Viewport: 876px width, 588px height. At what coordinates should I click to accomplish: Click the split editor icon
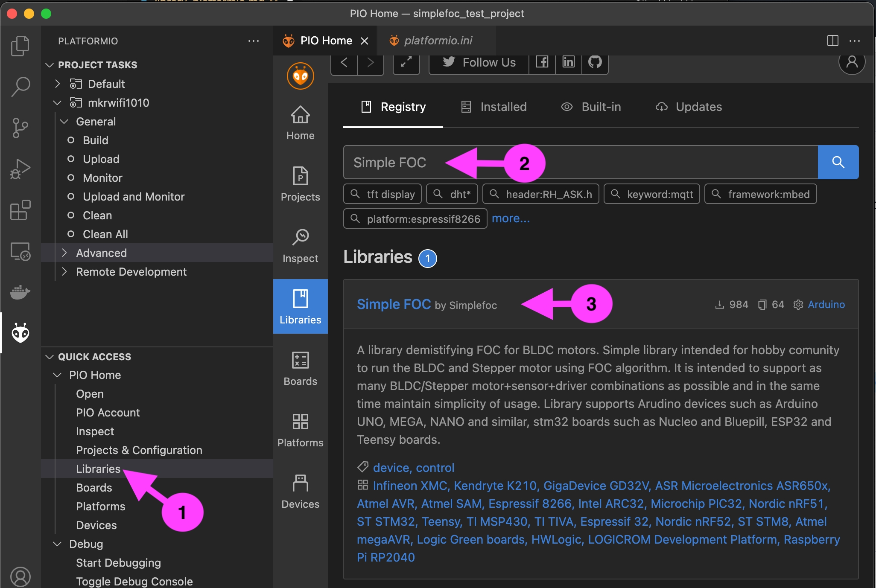pos(832,41)
